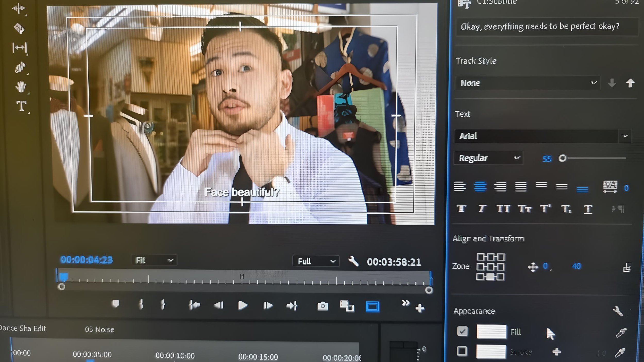
Task: Open the Track Style None dropdown
Action: pyautogui.click(x=528, y=83)
